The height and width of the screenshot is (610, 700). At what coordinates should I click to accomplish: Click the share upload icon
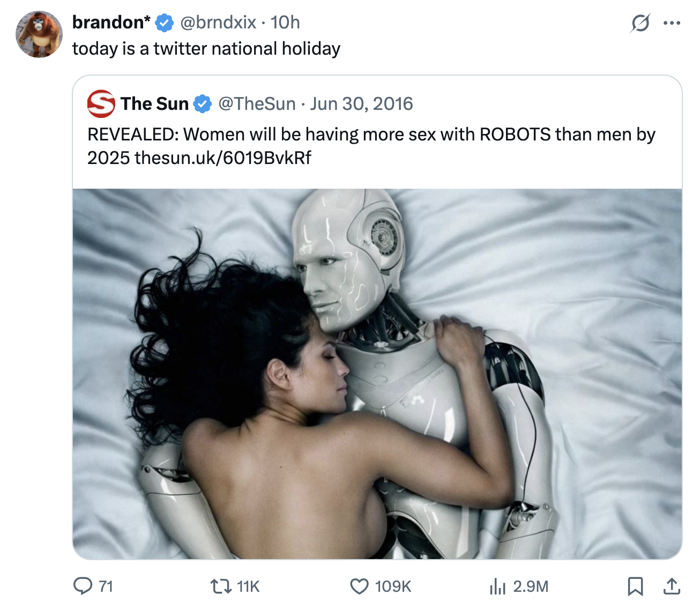click(x=671, y=586)
